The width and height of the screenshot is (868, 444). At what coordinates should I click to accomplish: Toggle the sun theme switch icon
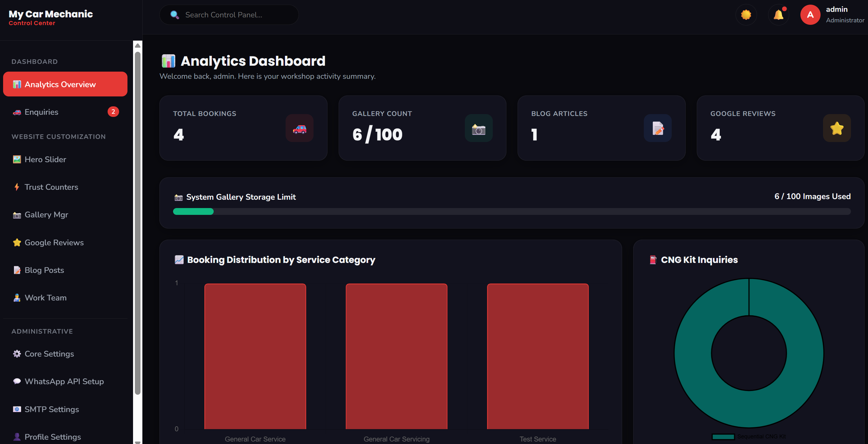click(746, 15)
